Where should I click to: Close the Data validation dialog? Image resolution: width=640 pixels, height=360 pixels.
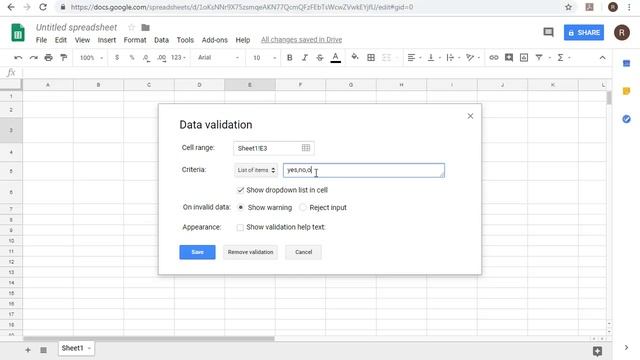[x=470, y=116]
